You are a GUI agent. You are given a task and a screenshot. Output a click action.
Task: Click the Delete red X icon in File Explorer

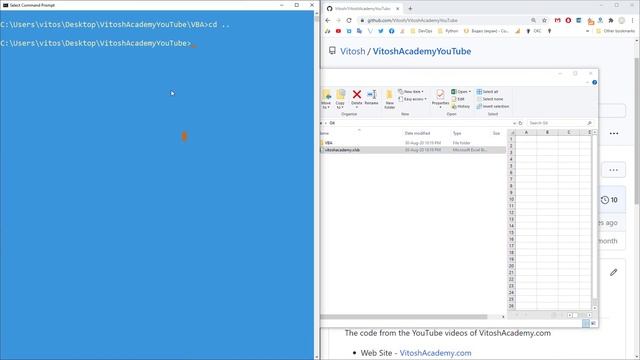pos(357,95)
